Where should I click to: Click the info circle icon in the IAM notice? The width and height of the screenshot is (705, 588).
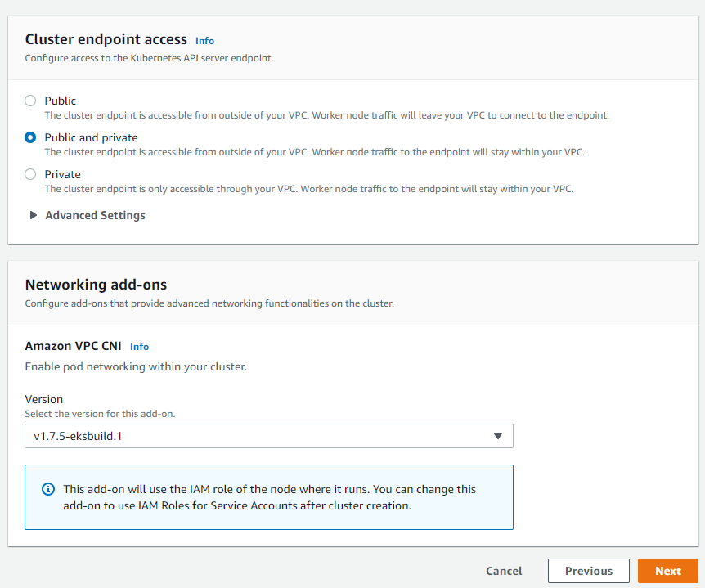click(x=48, y=489)
